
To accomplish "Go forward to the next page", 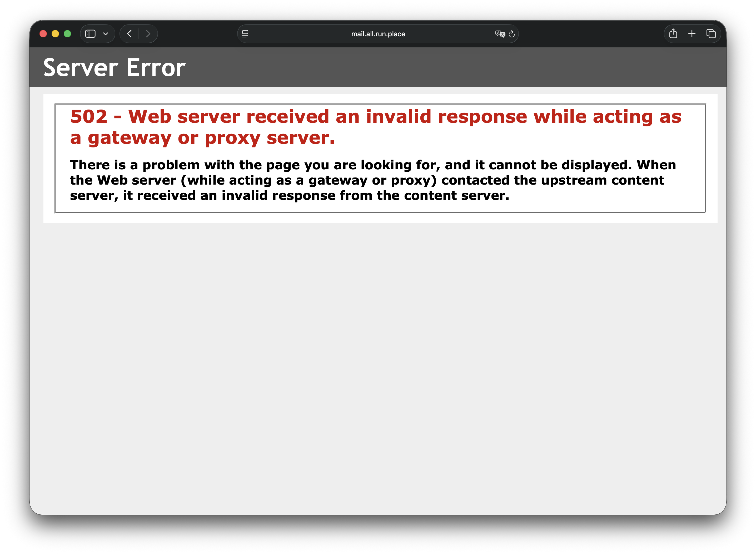I will 148,34.
